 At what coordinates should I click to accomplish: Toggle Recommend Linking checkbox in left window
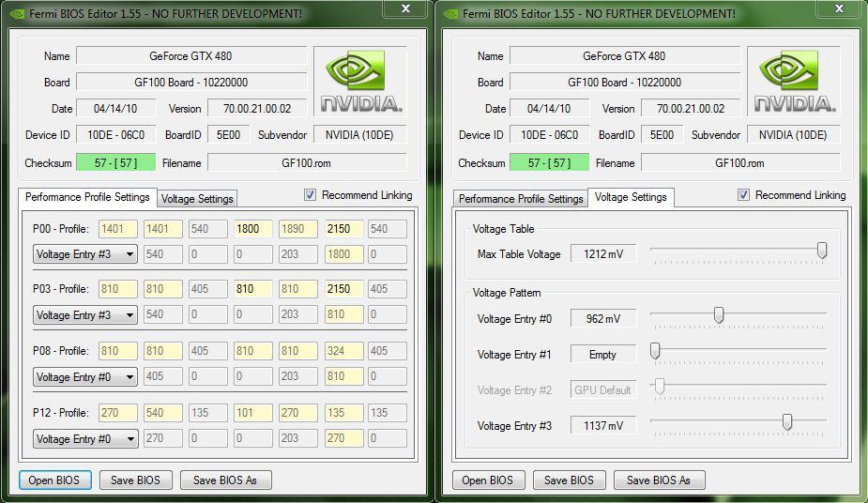pos(310,195)
